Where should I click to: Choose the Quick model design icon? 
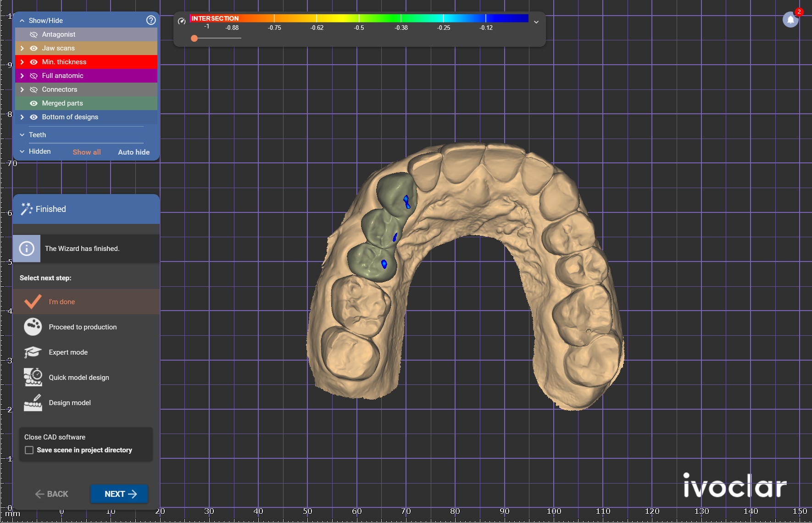33,377
